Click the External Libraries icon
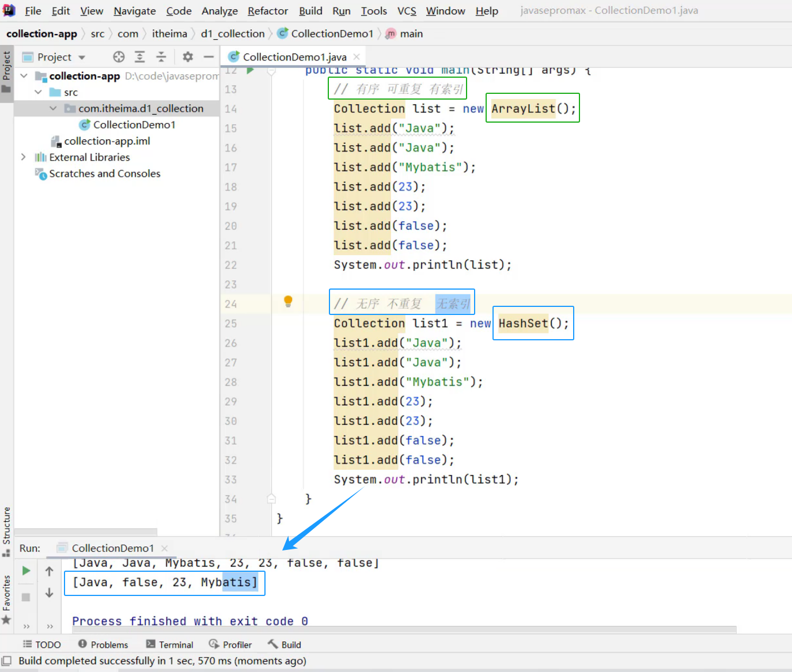The width and height of the screenshot is (792, 672). pos(40,157)
